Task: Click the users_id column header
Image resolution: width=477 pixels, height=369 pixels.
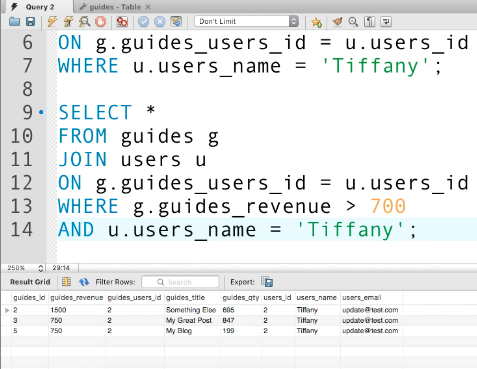Action: coord(277,298)
